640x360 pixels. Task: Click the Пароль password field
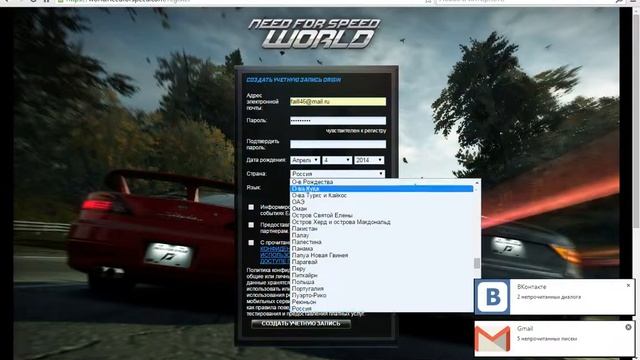tap(338, 120)
